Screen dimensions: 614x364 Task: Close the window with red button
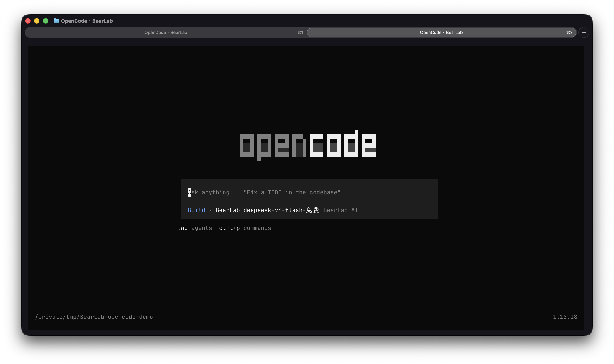[28, 21]
